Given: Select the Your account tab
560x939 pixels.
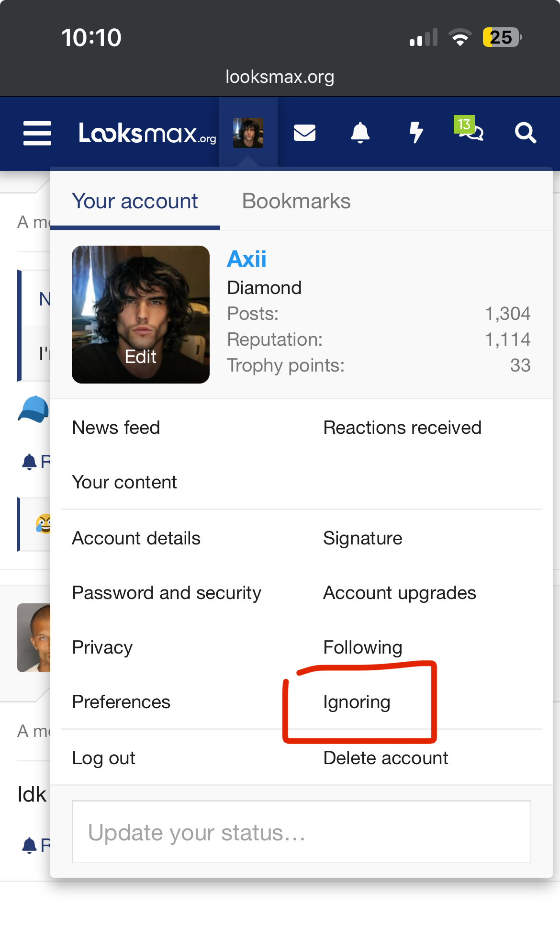Looking at the screenshot, I should pos(135,201).
